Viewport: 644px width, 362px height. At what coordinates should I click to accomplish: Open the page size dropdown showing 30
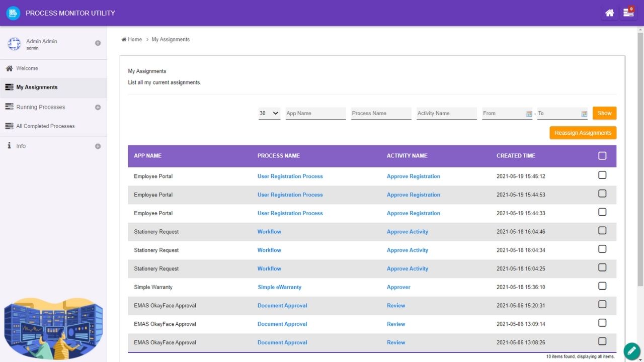269,114
